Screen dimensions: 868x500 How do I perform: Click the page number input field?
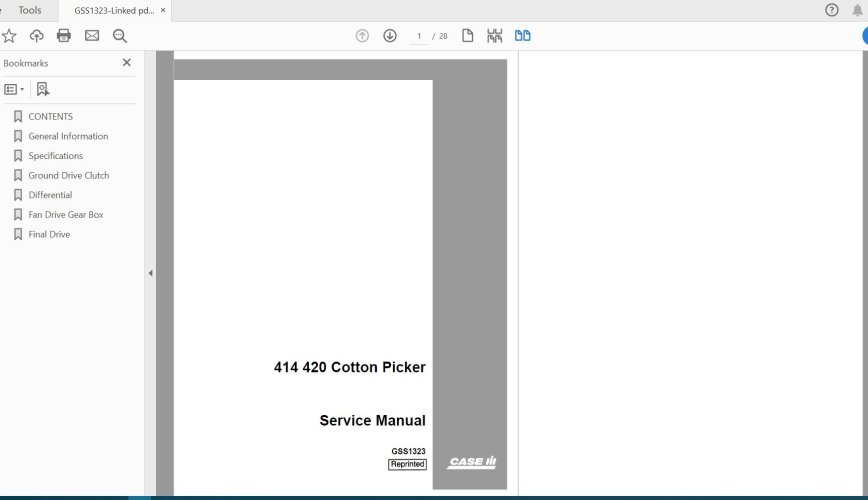point(419,36)
